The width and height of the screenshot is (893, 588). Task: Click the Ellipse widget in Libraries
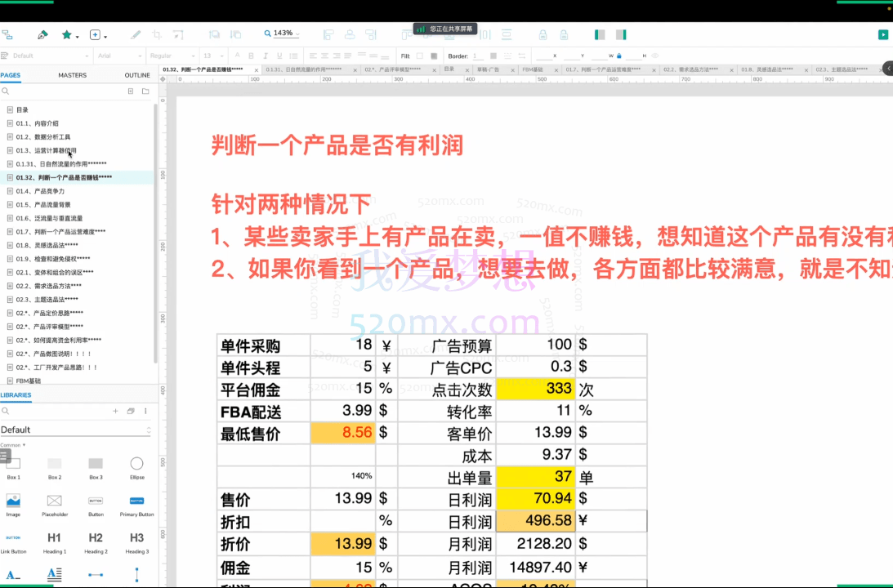136,464
